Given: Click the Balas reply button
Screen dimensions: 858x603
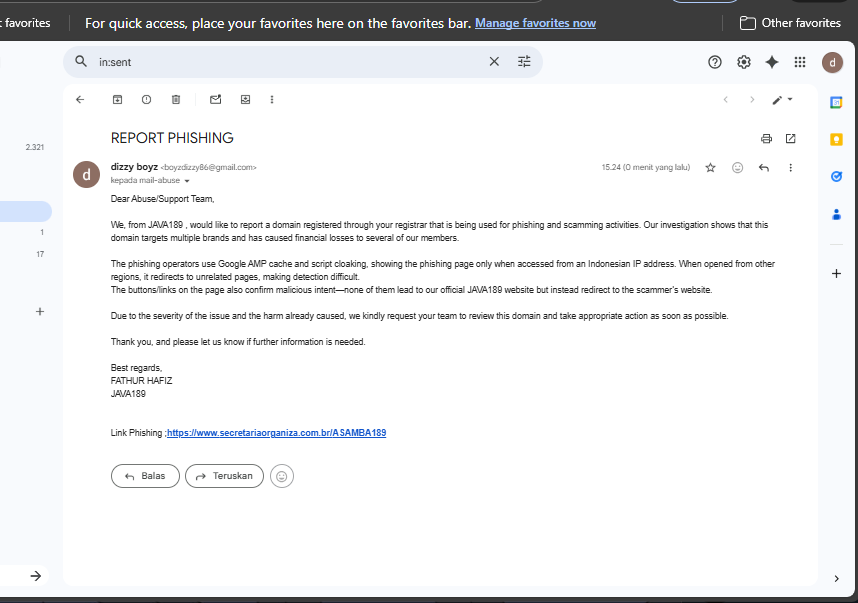Looking at the screenshot, I should click(145, 476).
